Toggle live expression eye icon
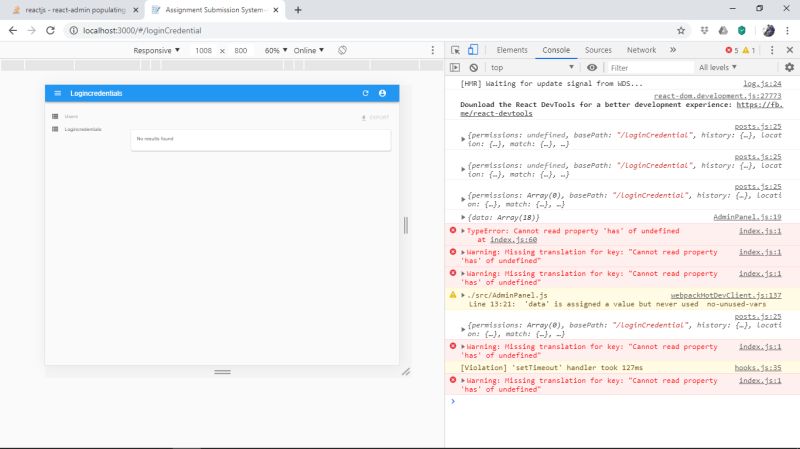Screen dimensions: 800x449 (x=592, y=67)
